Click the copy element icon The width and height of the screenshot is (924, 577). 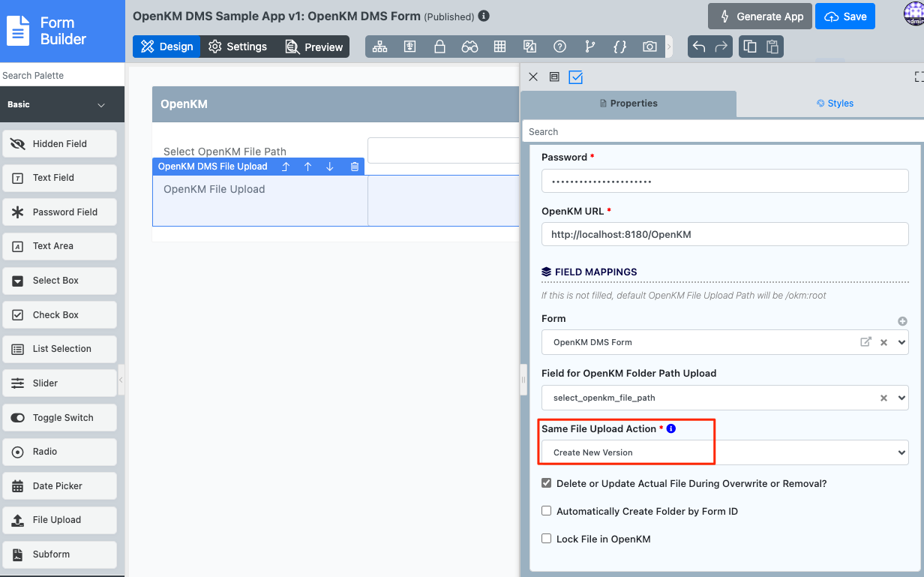coord(750,47)
